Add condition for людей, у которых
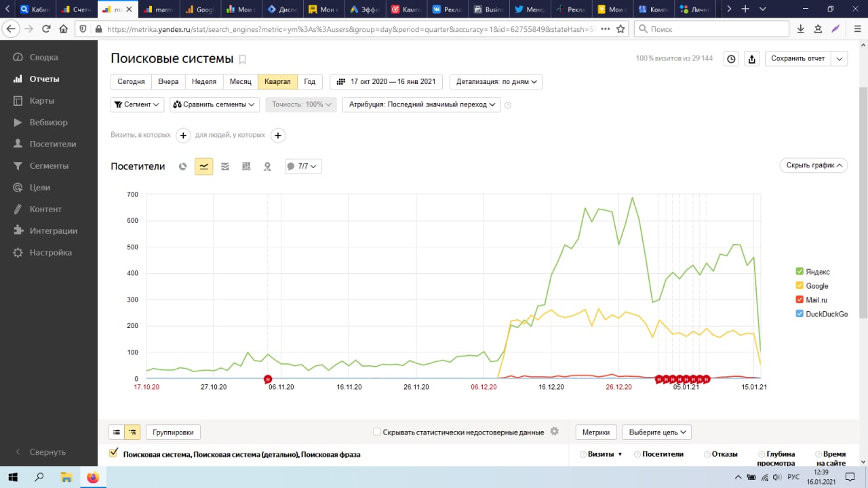This screenshot has width=868, height=488. 278,136
